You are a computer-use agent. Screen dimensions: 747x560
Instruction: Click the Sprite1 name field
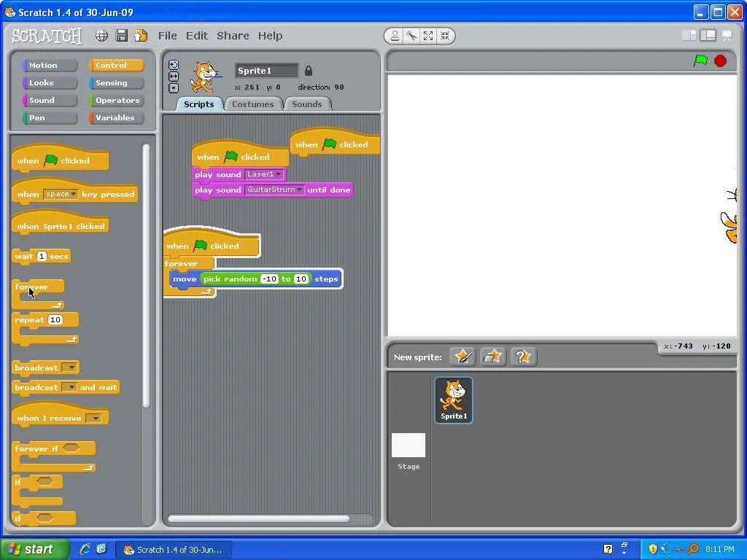267,71
